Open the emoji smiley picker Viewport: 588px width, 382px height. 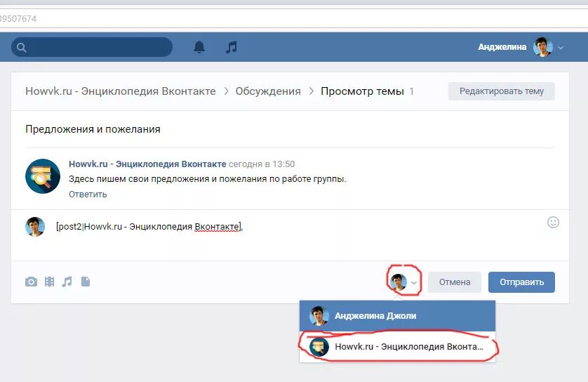tap(553, 222)
